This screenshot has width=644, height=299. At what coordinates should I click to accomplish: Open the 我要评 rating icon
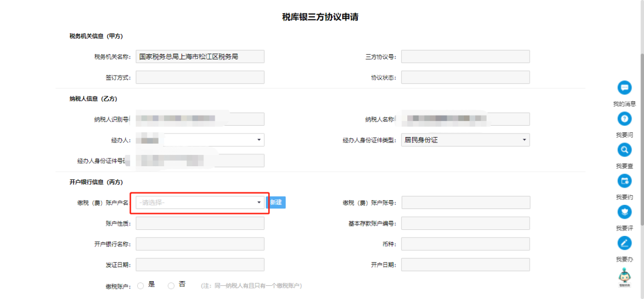(624, 211)
